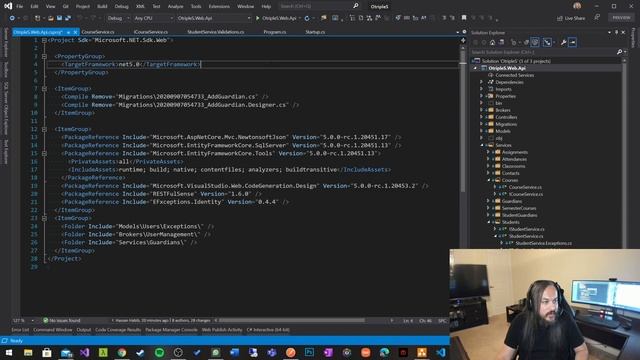Click the Navigate Backward toolbar icon
The width and height of the screenshot is (640, 360).
[x=12, y=18]
